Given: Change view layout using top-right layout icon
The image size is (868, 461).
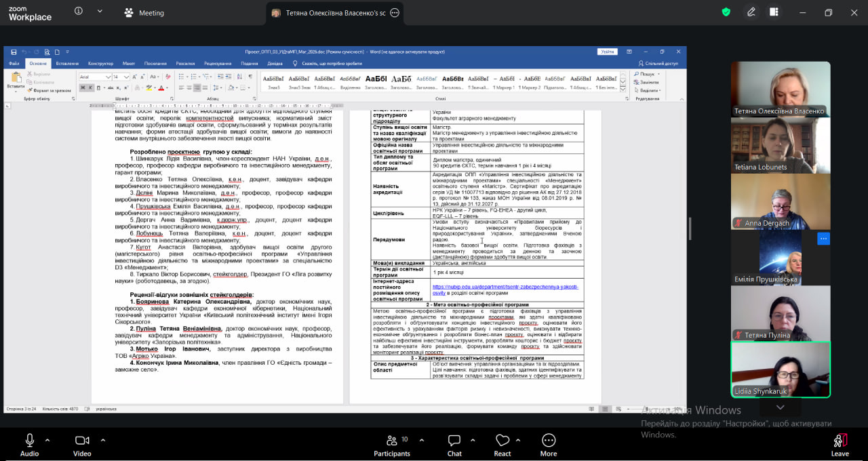Looking at the screenshot, I should coord(774,12).
